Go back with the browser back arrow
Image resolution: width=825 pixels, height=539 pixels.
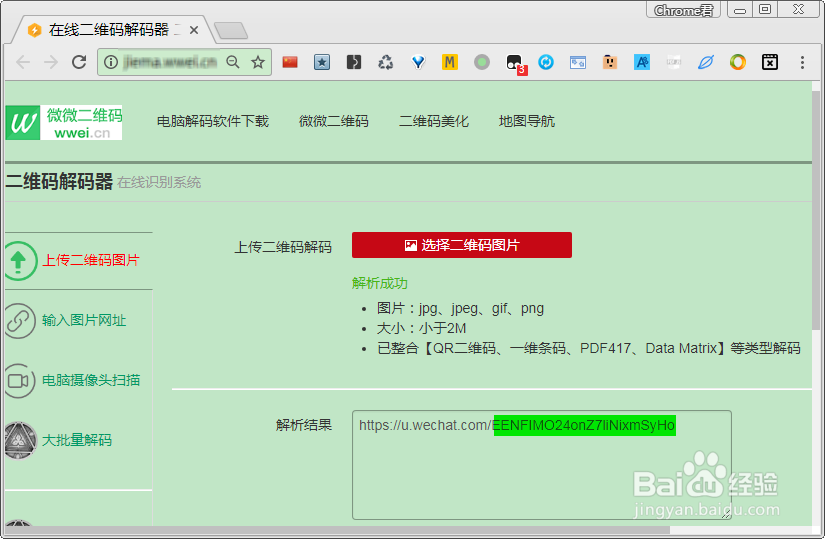(x=23, y=62)
